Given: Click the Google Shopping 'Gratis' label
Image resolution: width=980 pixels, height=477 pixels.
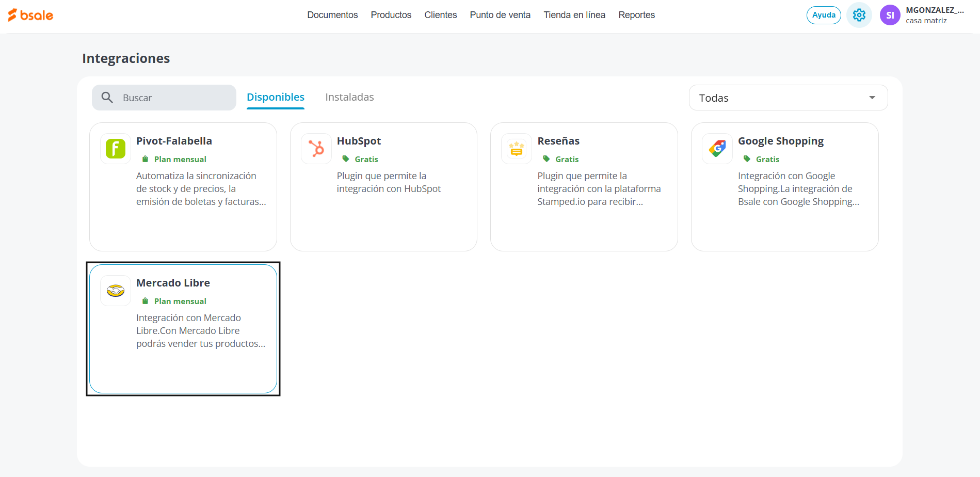Looking at the screenshot, I should [x=767, y=159].
